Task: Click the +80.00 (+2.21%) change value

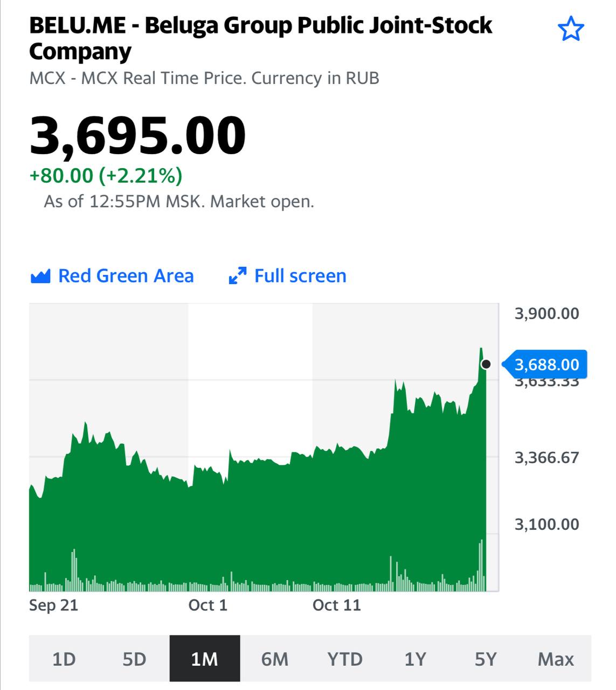Action: pyautogui.click(x=106, y=176)
